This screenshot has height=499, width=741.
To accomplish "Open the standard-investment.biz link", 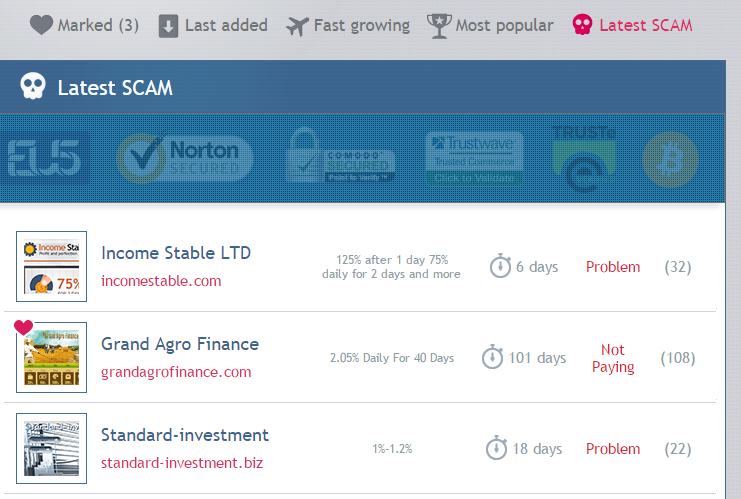I will 180,463.
